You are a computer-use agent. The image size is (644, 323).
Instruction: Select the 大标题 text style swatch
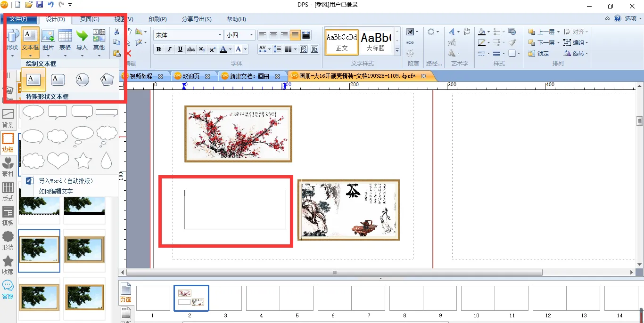click(375, 42)
